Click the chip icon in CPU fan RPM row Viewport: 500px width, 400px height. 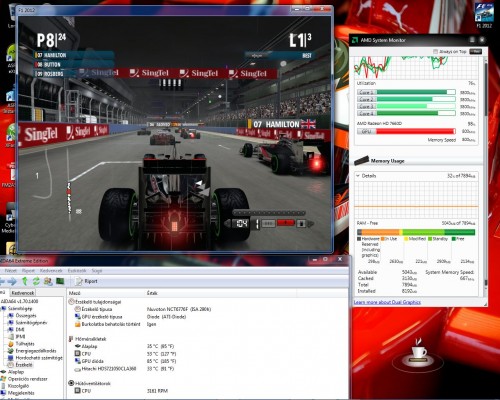pos(78,390)
